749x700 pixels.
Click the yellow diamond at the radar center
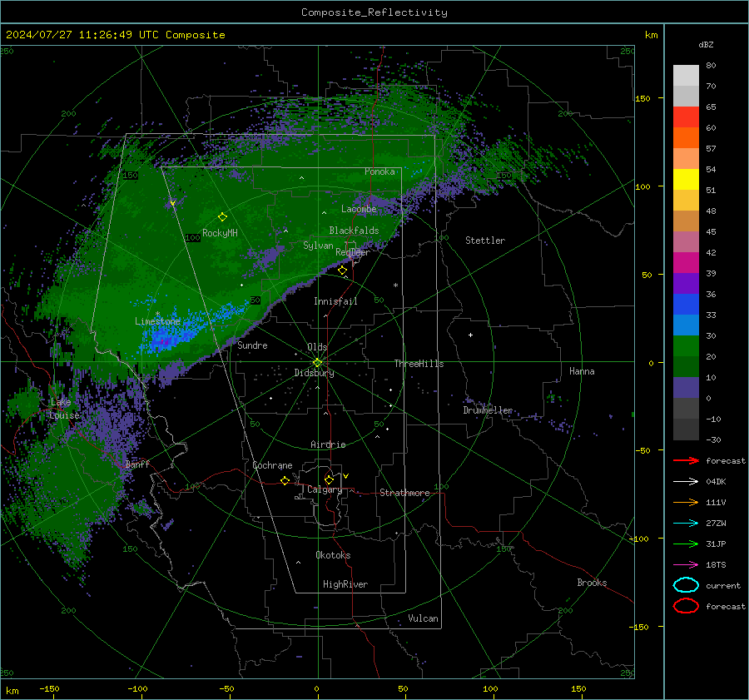(x=317, y=363)
